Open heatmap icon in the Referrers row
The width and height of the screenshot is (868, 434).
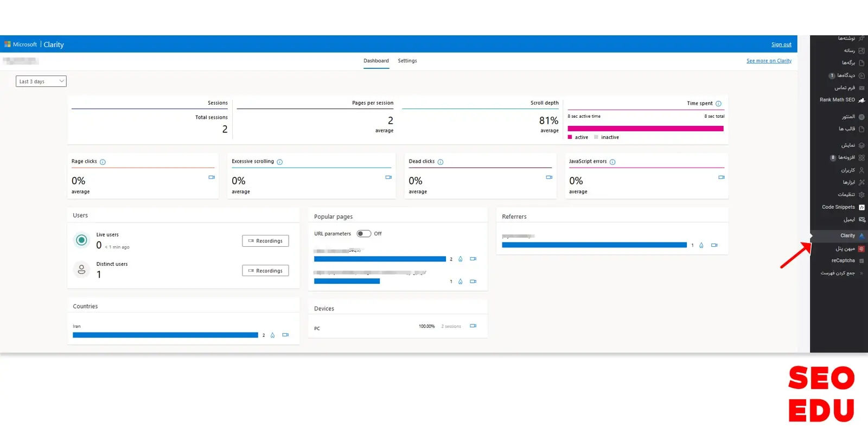(701, 245)
